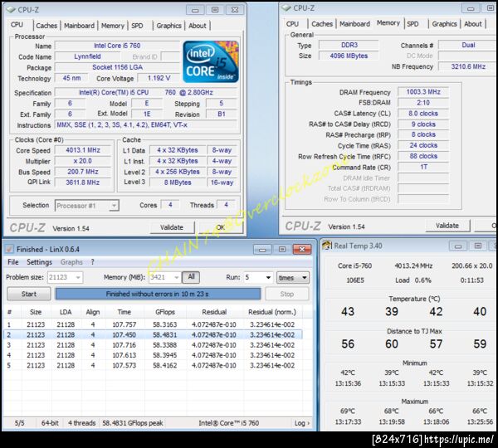The height and width of the screenshot is (448, 498).
Task: Minimize the LinX window
Action: point(262,250)
